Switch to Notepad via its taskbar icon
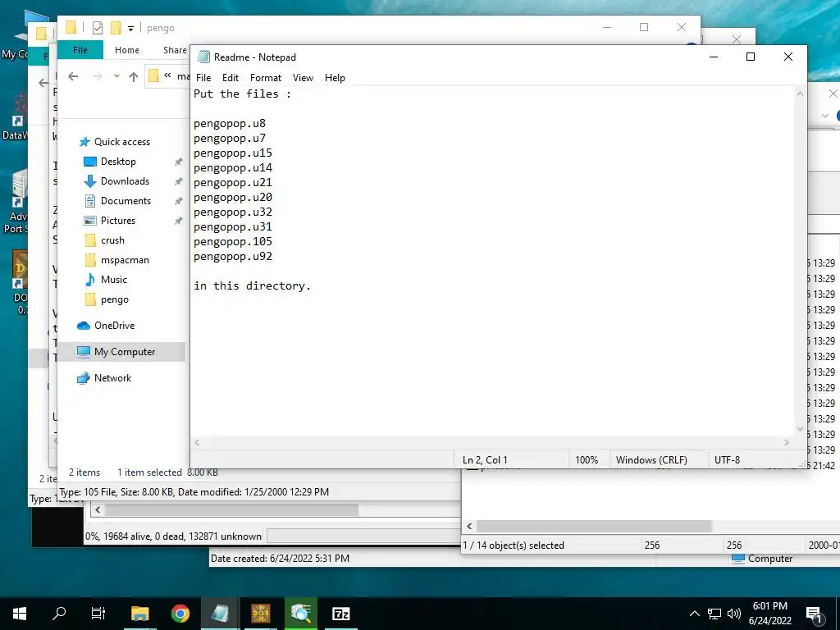Viewport: 840px width, 630px height. pos(220,614)
